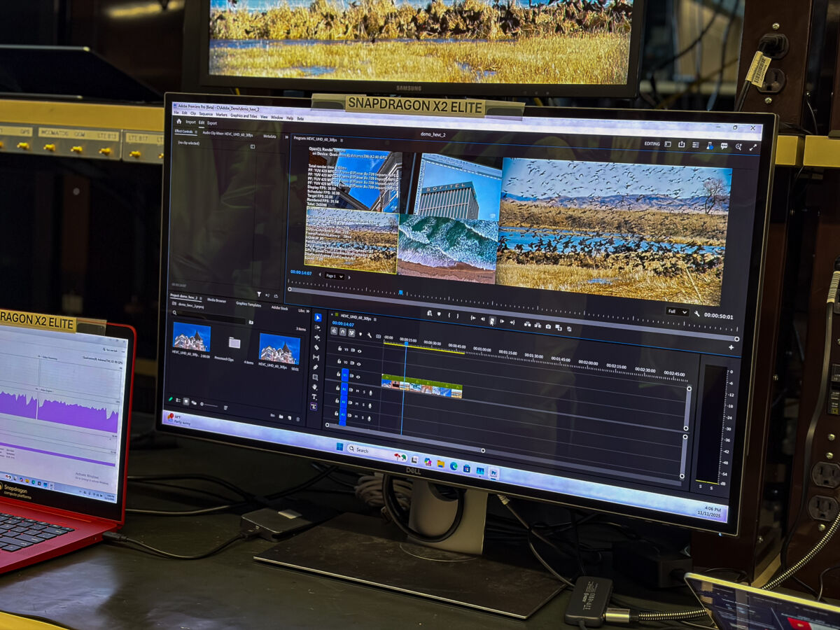Open the Page 1 dropdown under the monitor
840x630 pixels.
coord(333,276)
